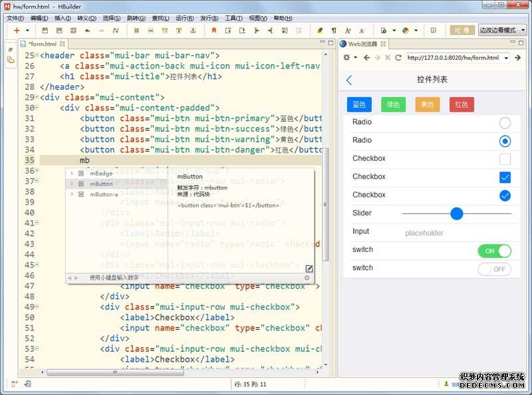
Task: Check the empty square Checkbox
Action: 505,159
